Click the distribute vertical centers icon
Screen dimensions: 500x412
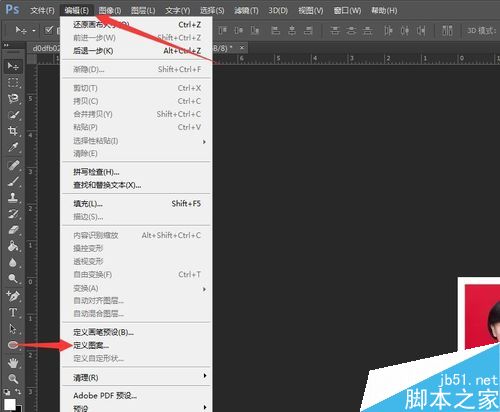351,31
